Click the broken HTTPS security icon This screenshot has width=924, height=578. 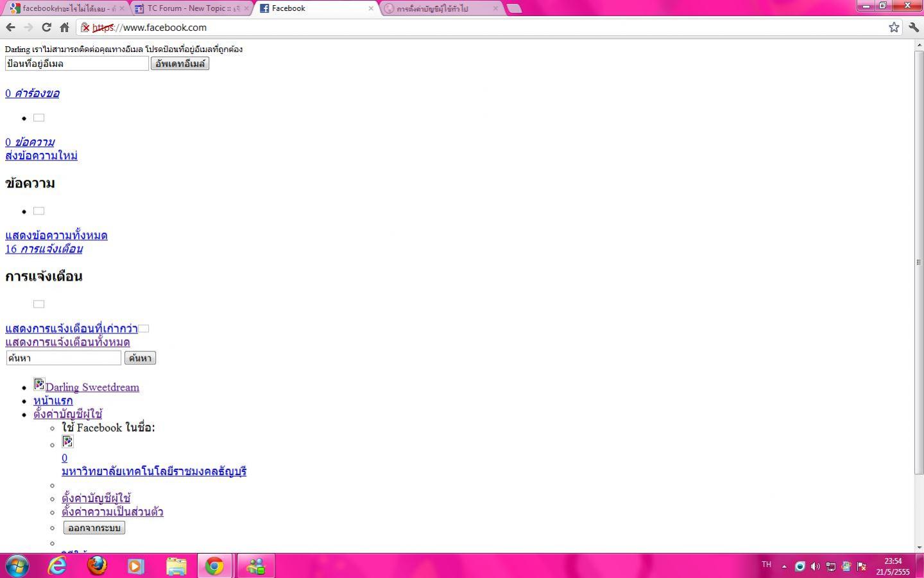click(85, 28)
